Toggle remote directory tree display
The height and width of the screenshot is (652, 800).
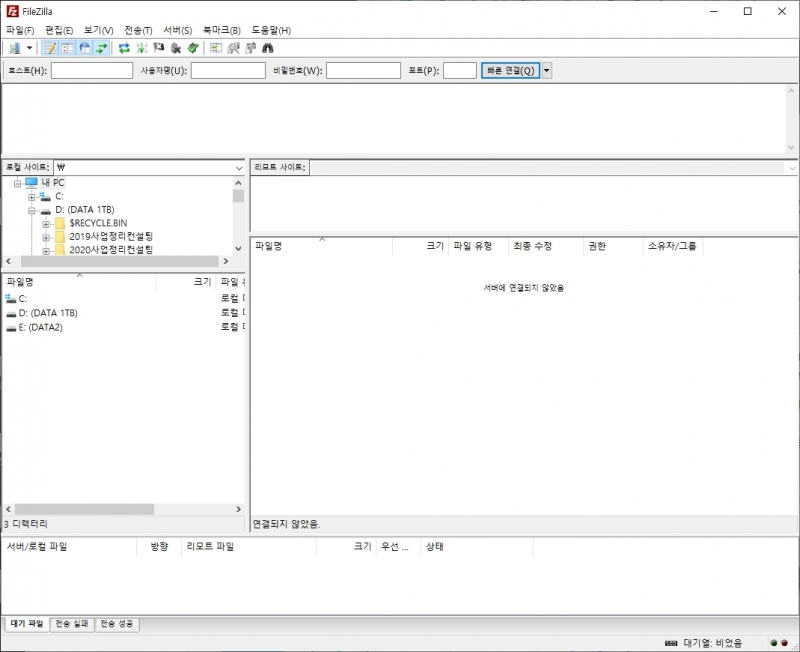[85, 48]
